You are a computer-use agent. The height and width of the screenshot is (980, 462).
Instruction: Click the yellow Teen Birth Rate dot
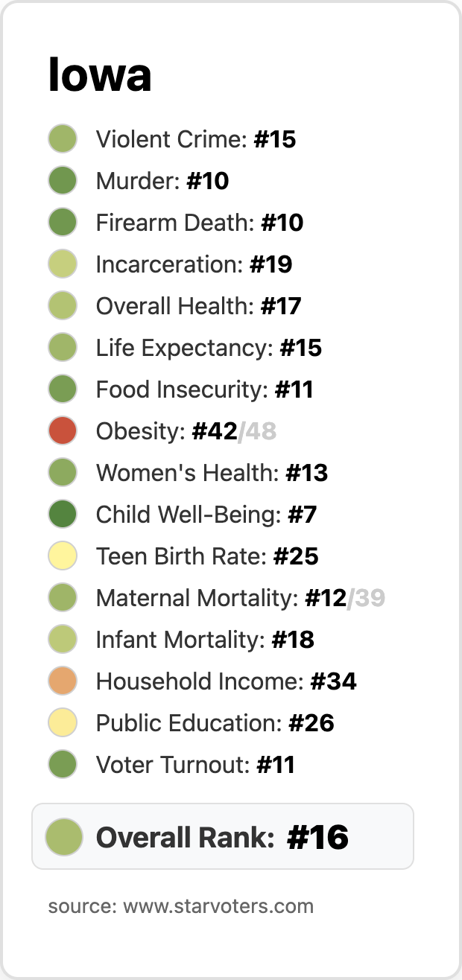pyautogui.click(x=63, y=556)
